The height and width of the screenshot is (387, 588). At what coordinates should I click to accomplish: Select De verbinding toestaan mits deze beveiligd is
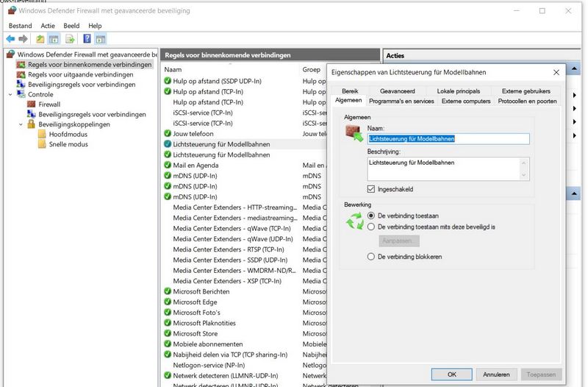[371, 227]
